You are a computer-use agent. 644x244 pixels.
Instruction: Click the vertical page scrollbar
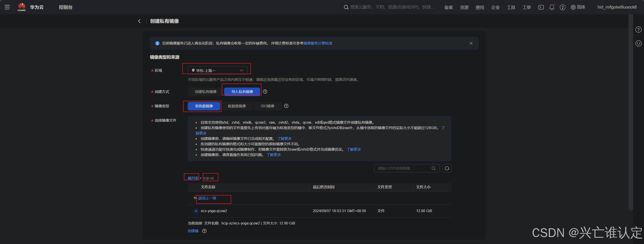coord(631,112)
